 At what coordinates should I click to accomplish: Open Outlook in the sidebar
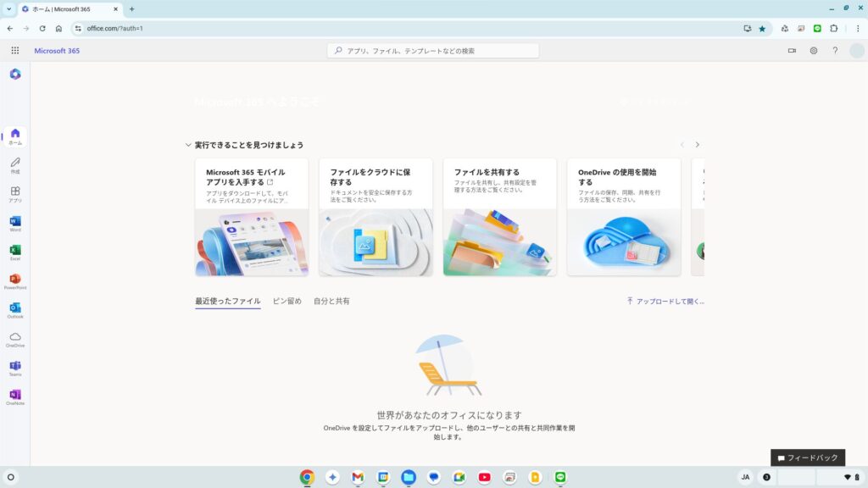15,309
